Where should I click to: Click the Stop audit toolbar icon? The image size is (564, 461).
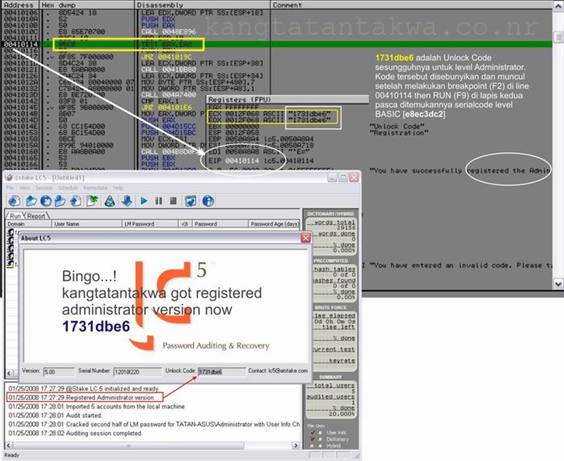pyautogui.click(x=173, y=201)
